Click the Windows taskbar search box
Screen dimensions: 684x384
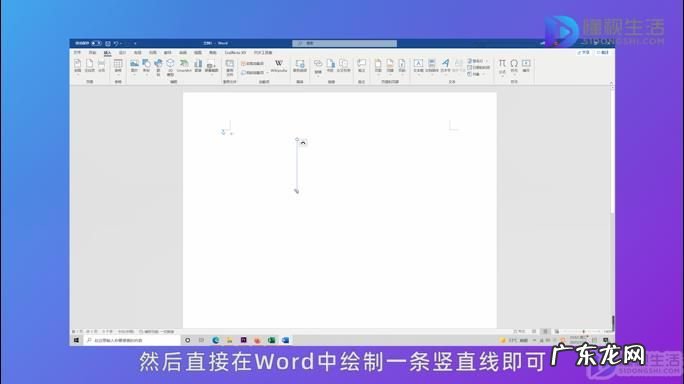pyautogui.click(x=132, y=340)
